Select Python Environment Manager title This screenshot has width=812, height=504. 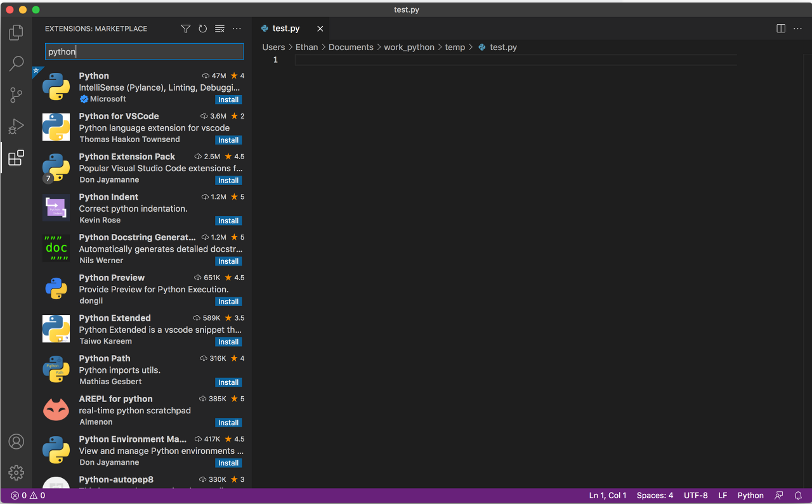point(133,439)
